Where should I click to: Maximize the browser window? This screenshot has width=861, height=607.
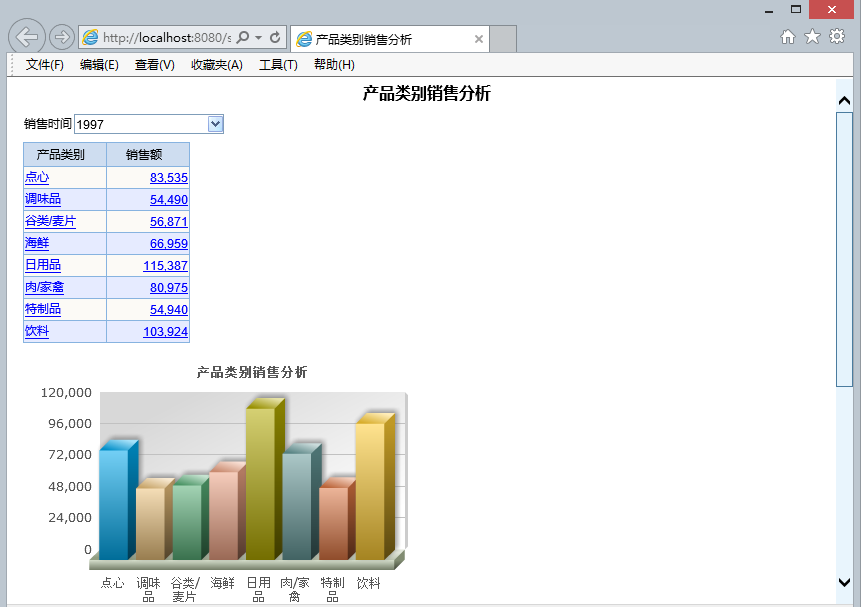tap(796, 9)
